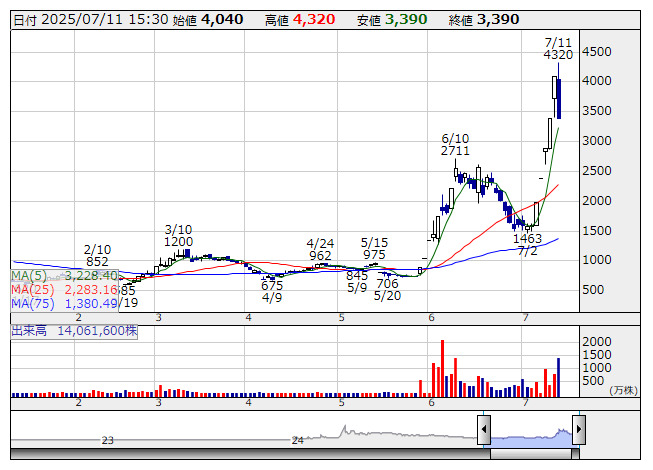Select the MA(5) legend label
The image size is (653, 470).
click(x=65, y=275)
